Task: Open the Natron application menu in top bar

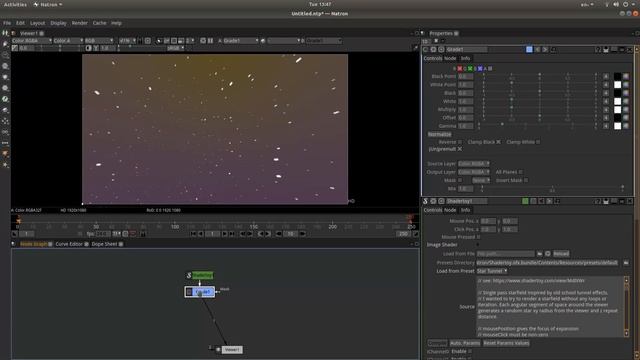Action: pos(48,4)
